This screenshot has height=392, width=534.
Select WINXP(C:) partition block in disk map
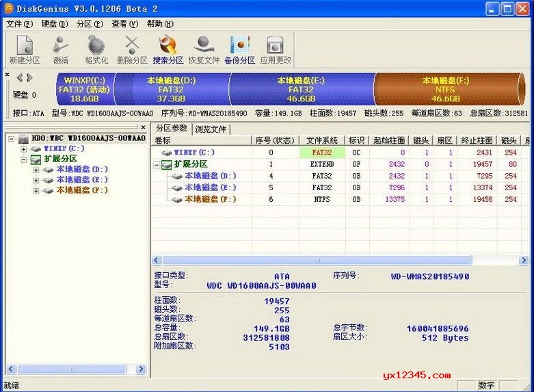coord(85,90)
